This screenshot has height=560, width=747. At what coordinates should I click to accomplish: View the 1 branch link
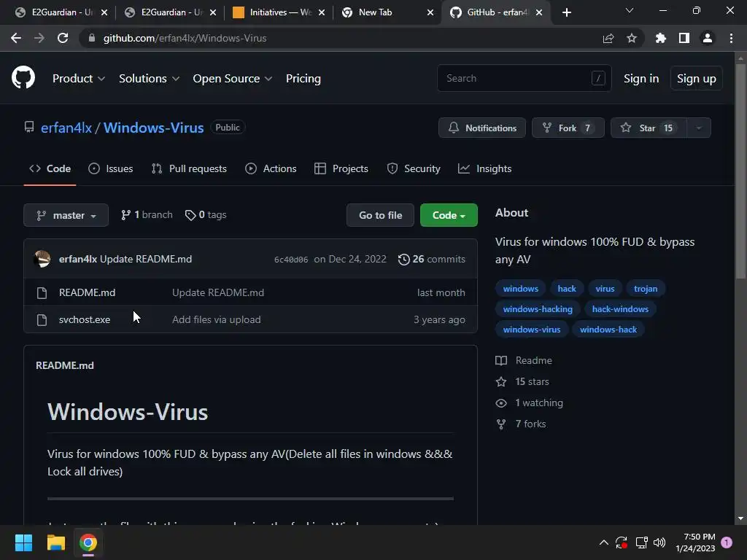147,215
